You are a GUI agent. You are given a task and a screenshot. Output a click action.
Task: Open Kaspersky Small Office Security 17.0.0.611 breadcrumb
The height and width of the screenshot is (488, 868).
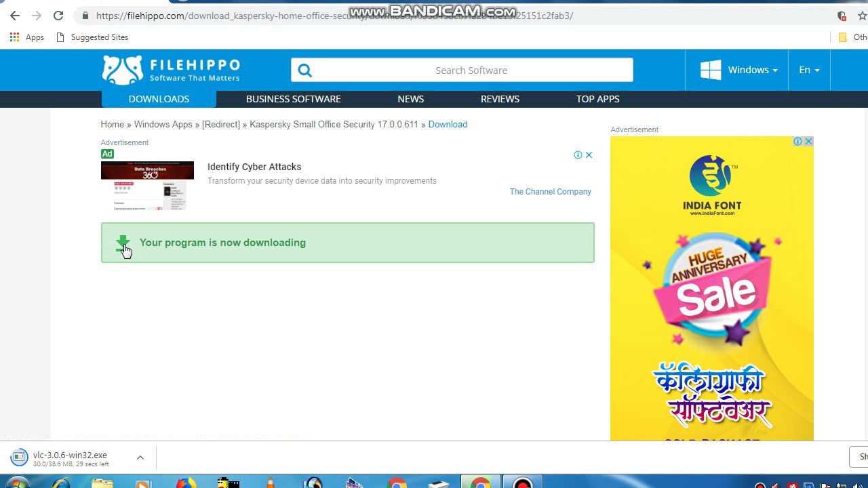(334, 125)
